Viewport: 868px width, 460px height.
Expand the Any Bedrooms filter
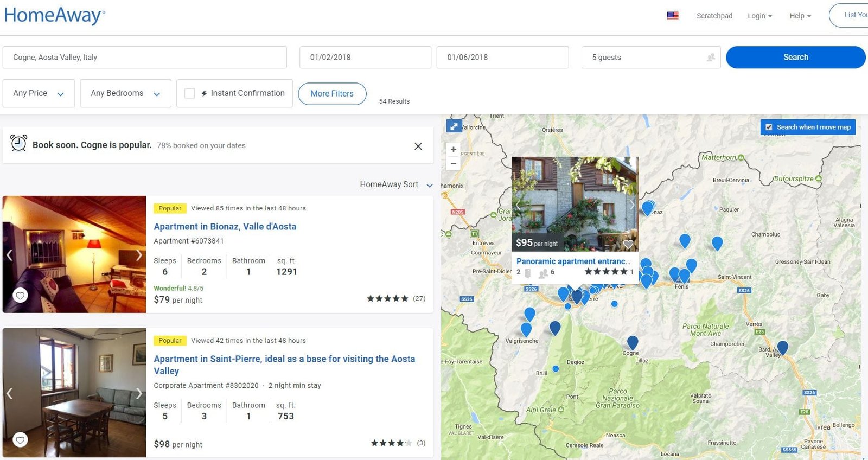125,93
